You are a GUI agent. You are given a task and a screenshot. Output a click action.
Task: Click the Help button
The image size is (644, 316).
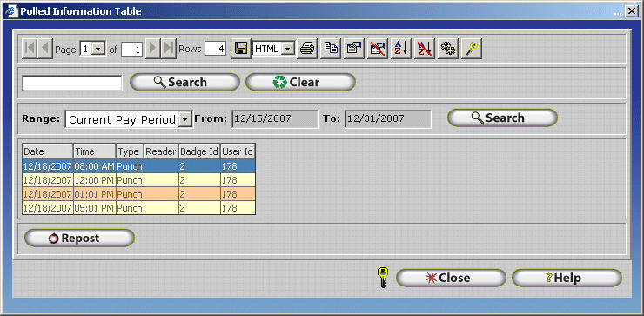coord(567,279)
